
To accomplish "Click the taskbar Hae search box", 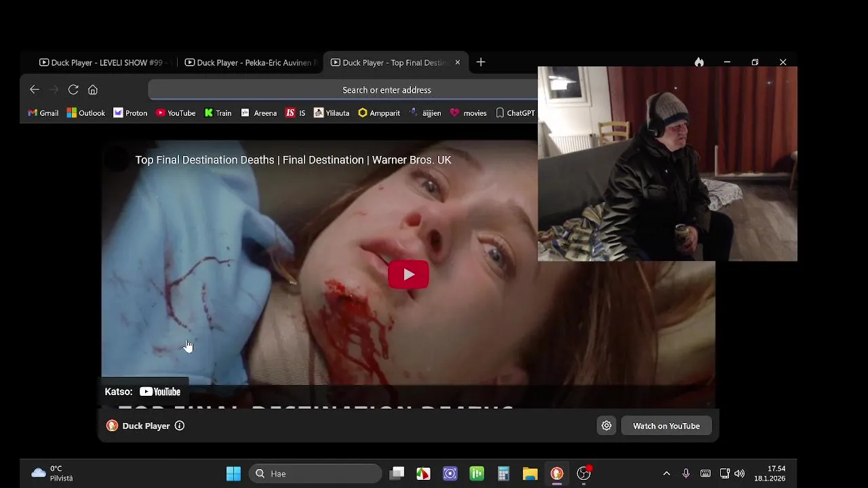I will pos(315,474).
